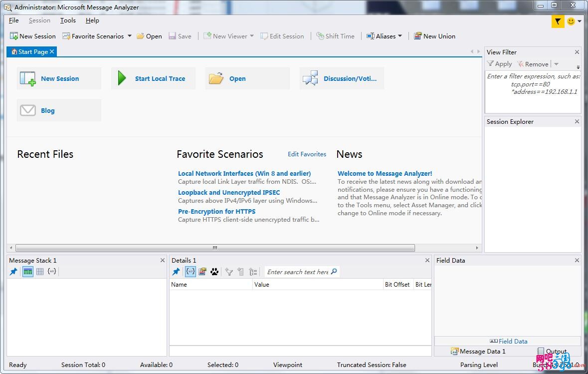This screenshot has height=374, width=588.
Task: Click the Open tile with folder icon
Action: (x=247, y=78)
